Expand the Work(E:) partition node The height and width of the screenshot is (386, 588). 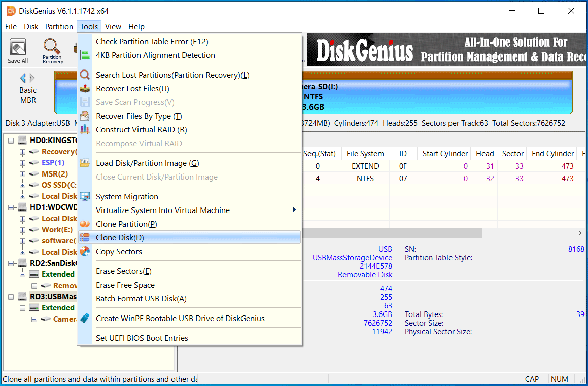[x=22, y=230]
